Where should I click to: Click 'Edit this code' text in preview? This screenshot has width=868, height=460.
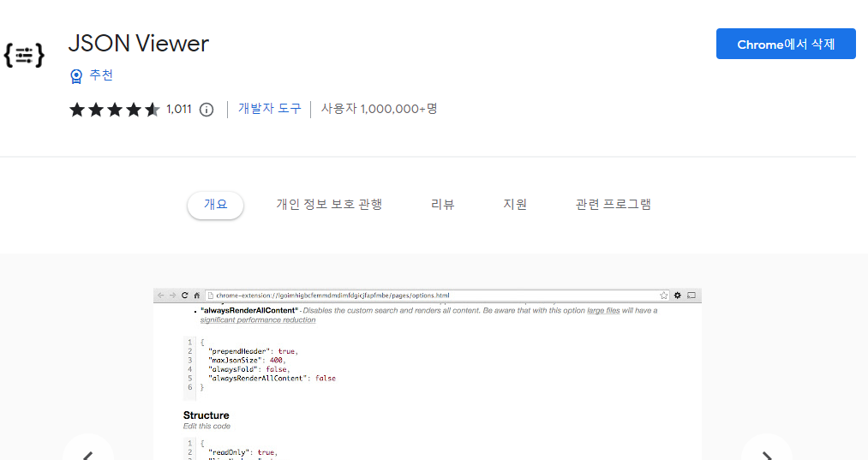point(207,427)
